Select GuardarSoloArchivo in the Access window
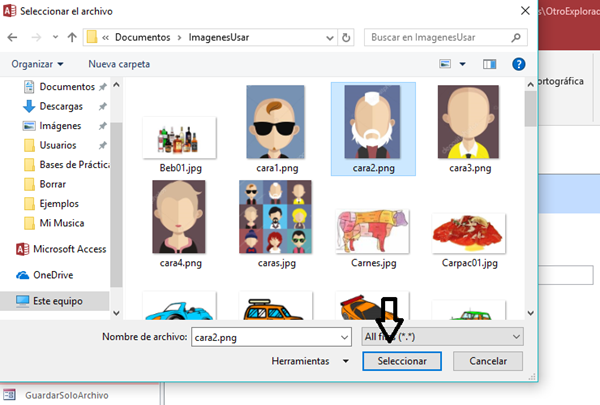600x405 pixels. tap(67, 395)
